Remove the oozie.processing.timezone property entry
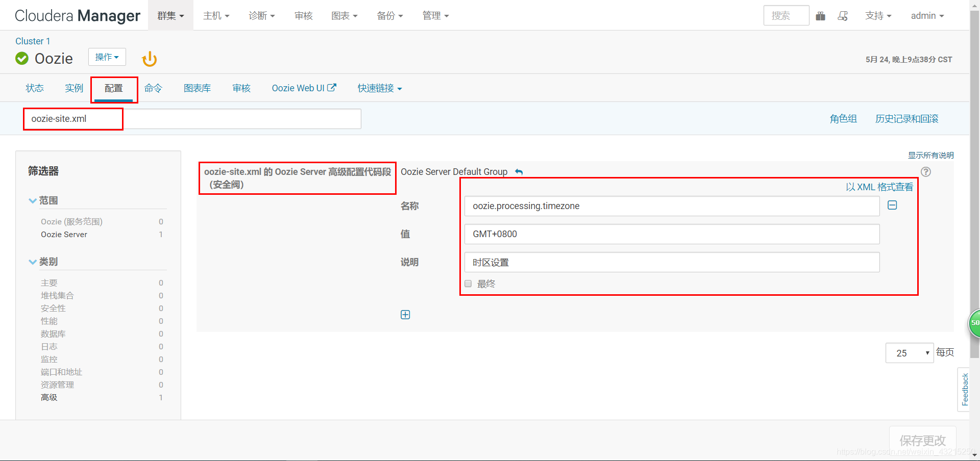 tap(892, 205)
